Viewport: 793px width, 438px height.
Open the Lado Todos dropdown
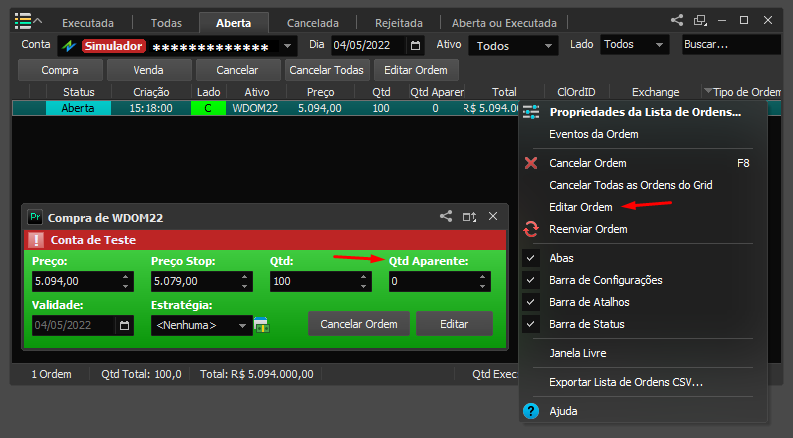point(635,45)
